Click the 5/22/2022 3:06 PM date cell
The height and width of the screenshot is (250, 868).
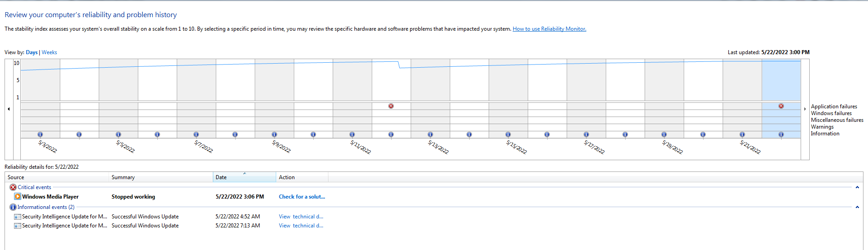point(240,197)
